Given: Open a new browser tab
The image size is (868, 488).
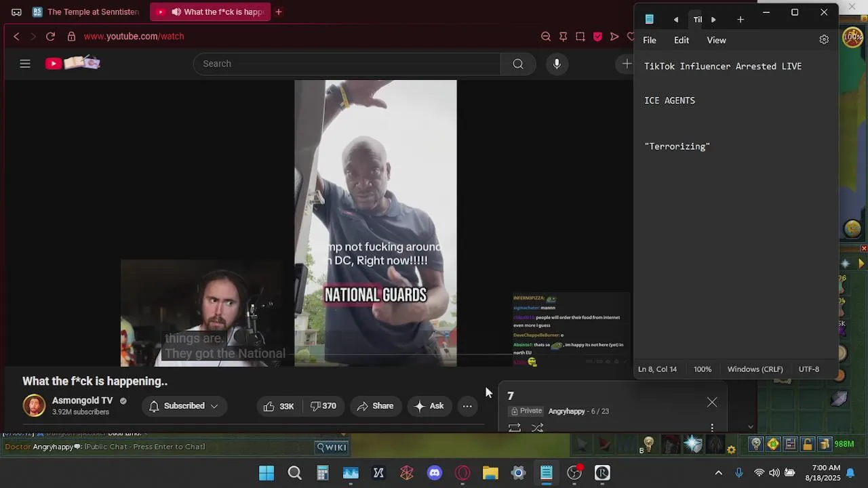Looking at the screenshot, I should pos(279,12).
